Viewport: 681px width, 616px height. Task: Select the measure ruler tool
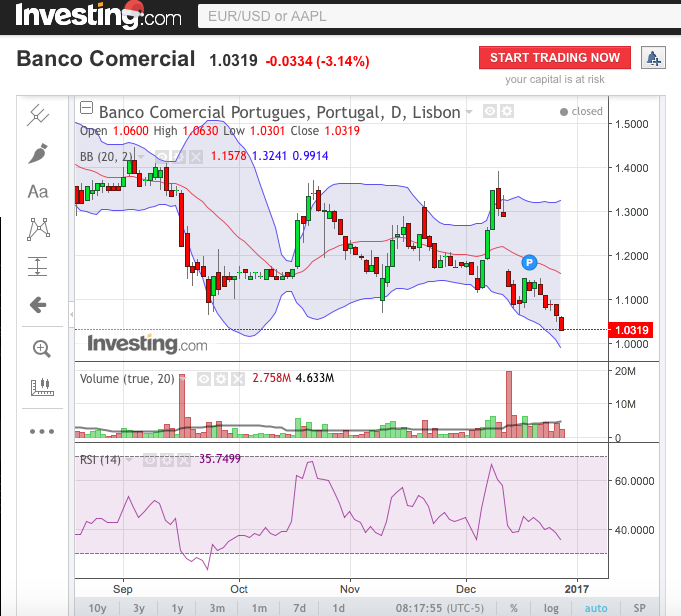(x=42, y=387)
